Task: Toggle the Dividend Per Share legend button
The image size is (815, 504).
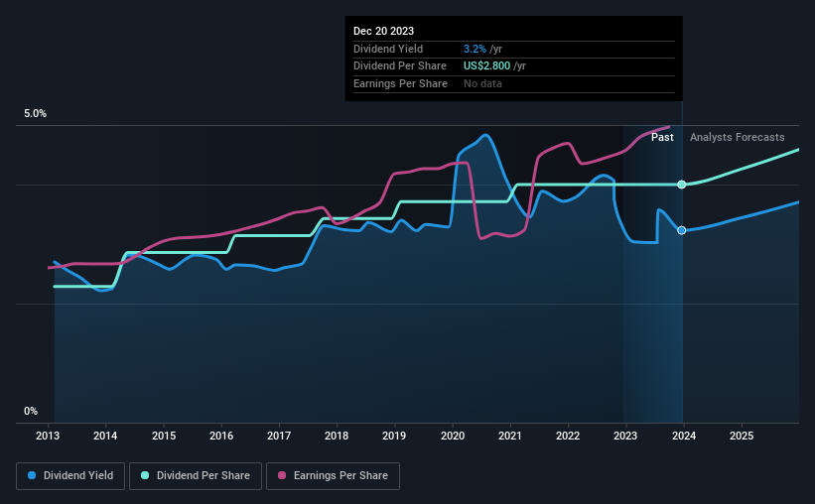Action: click(x=196, y=476)
